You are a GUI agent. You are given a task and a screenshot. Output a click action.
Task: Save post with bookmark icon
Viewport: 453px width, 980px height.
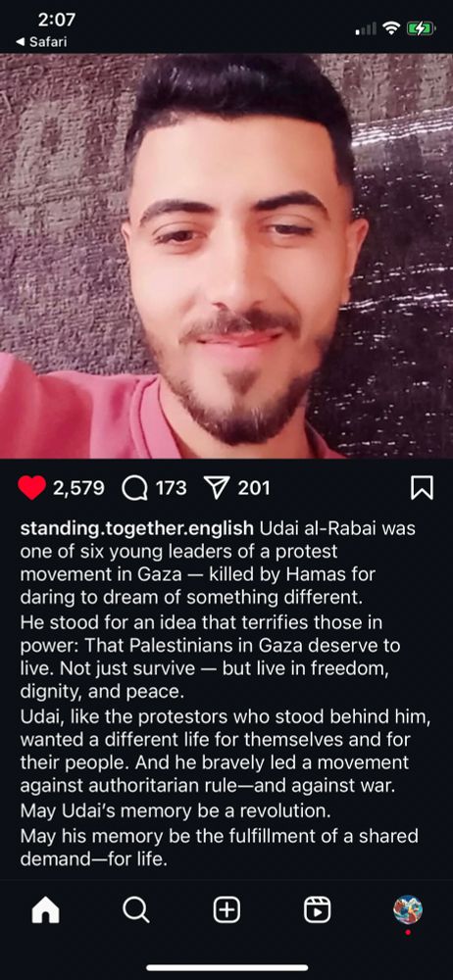[422, 488]
